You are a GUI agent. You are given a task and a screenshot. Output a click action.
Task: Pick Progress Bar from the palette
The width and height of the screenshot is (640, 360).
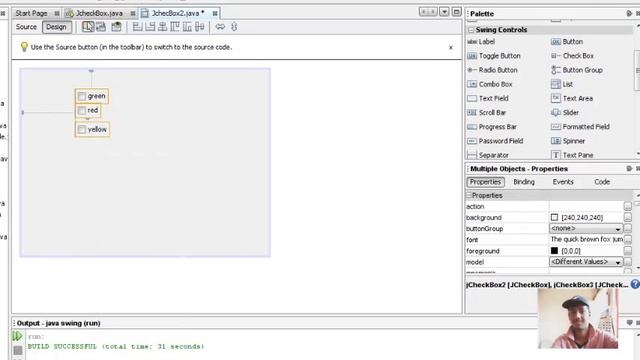(492, 127)
